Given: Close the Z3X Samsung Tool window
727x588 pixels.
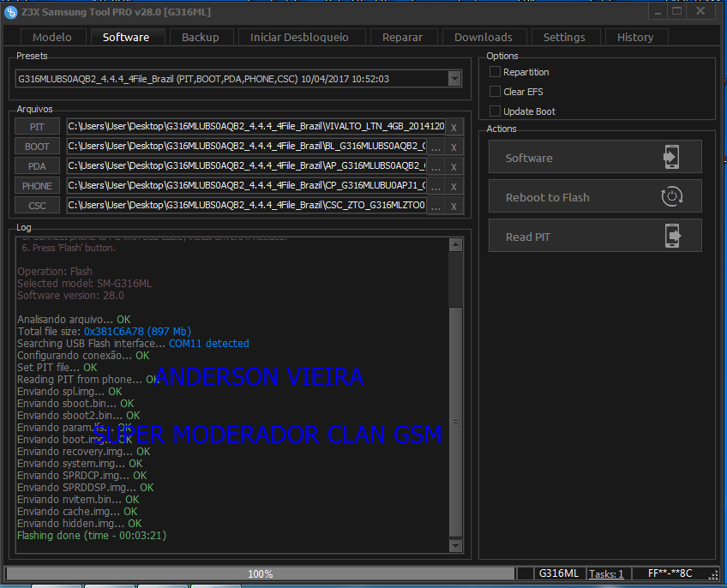Looking at the screenshot, I should point(700,12).
